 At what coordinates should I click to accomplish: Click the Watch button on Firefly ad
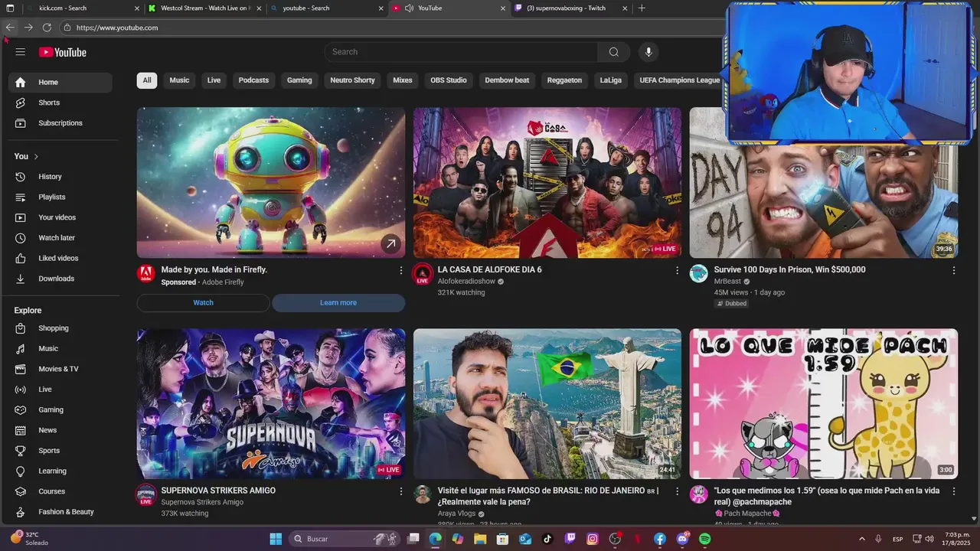(x=203, y=303)
